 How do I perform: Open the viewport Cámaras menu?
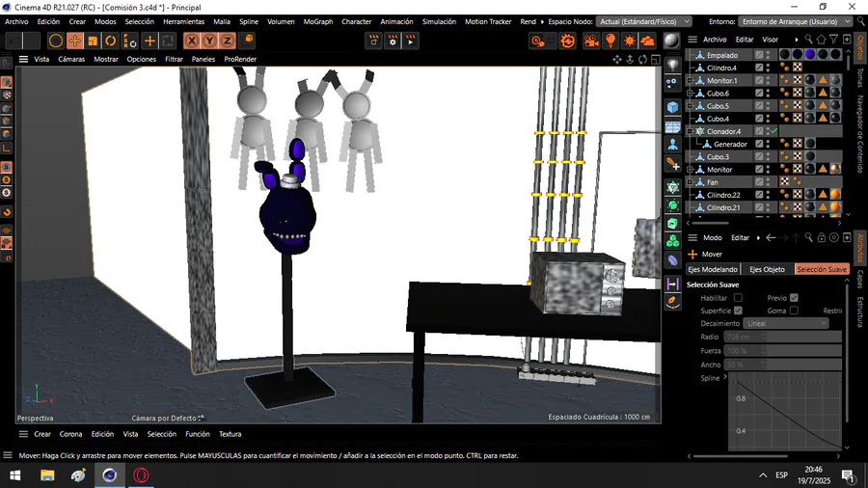tap(71, 59)
